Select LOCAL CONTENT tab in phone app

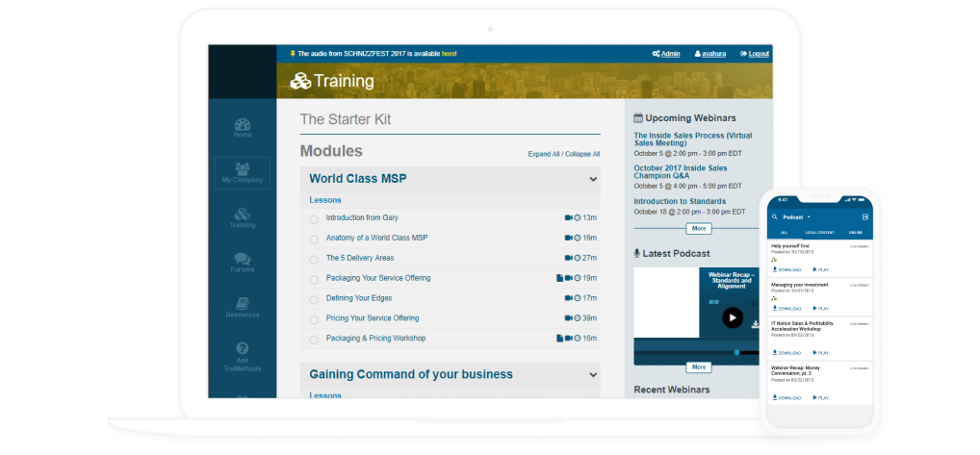[x=819, y=232]
